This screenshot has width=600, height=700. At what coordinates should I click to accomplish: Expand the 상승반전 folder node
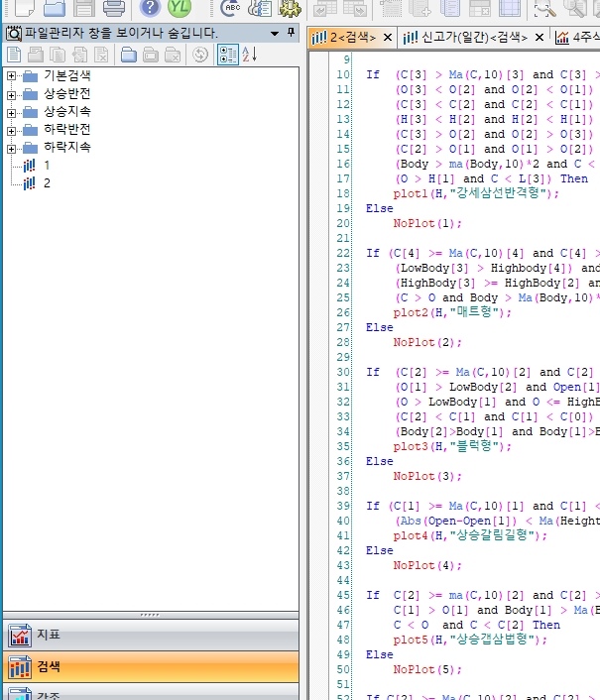tap(12, 94)
